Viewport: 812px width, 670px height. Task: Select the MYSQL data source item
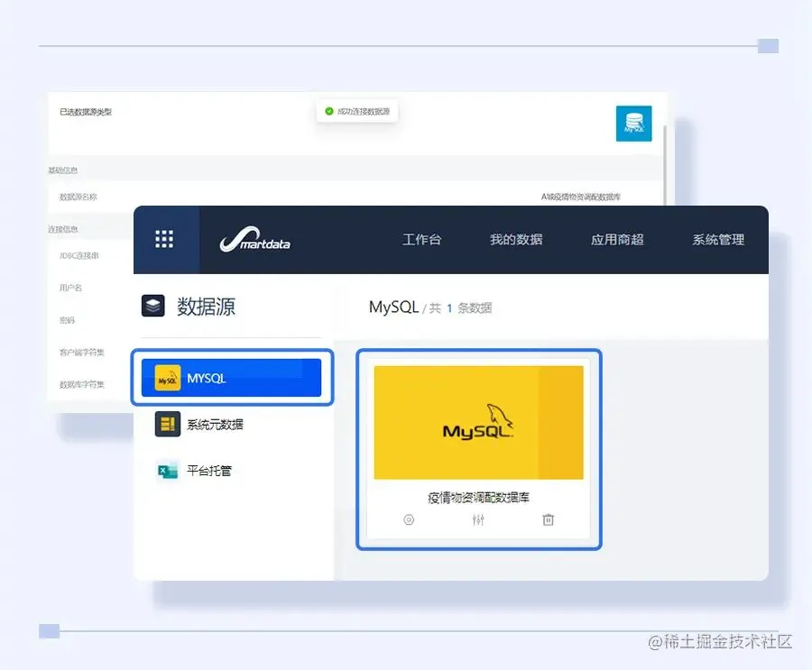232,378
